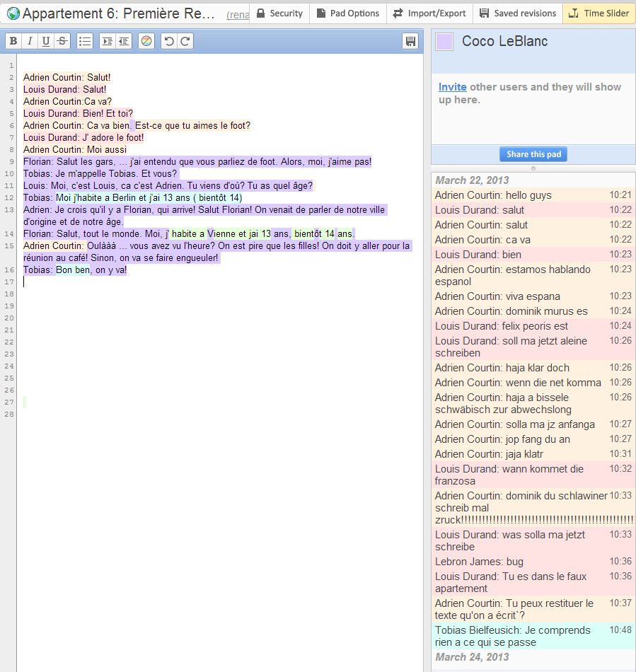Toggle bold formatting in the editor toolbar
The height and width of the screenshot is (672, 636).
[x=13, y=42]
